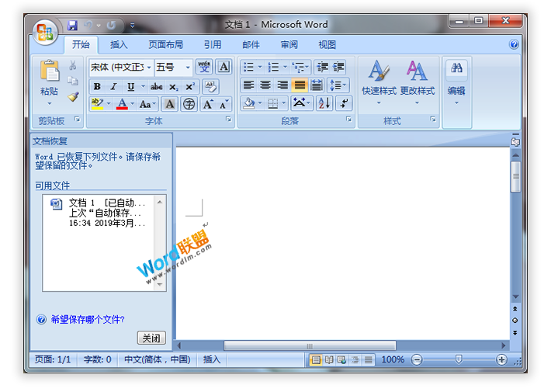Click the vertical scrollbar thumb
The height and width of the screenshot is (392, 551).
pyautogui.click(x=515, y=176)
